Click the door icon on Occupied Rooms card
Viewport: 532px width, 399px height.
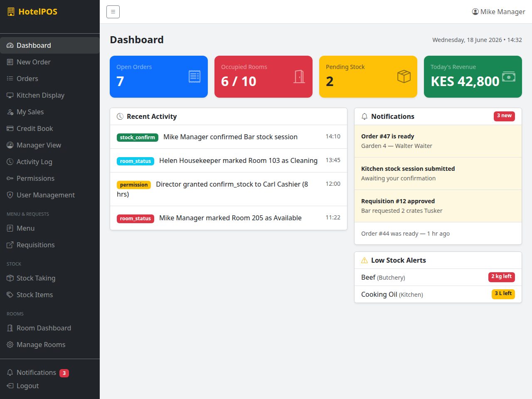[299, 76]
